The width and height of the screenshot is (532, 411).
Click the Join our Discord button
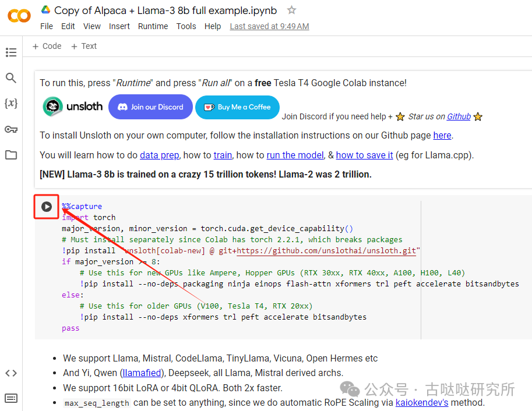click(x=151, y=107)
